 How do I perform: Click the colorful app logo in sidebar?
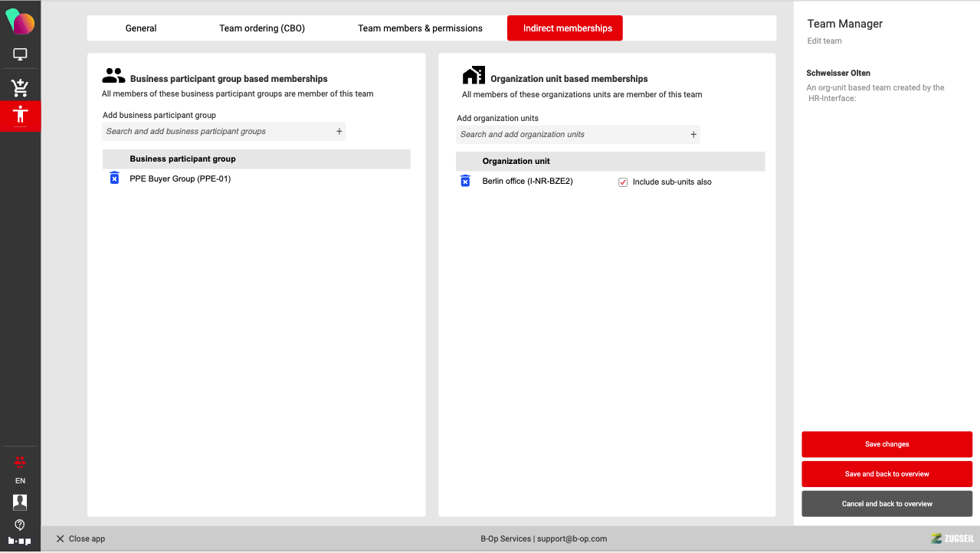coord(20,21)
